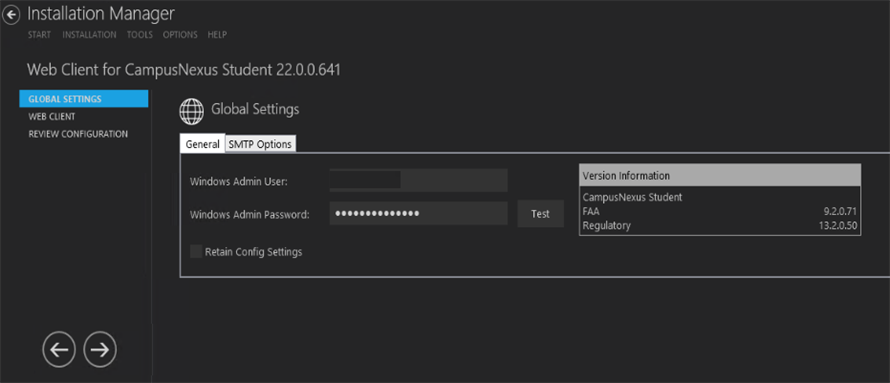Click the Windows Admin Password field
Viewport: 890px width, 383px height.
tap(418, 213)
